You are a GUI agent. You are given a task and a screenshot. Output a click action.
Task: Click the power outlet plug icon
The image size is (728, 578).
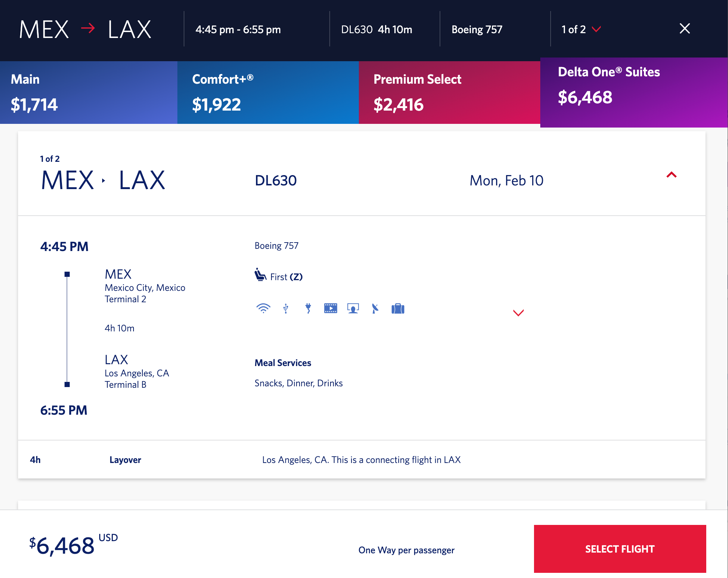click(x=308, y=308)
